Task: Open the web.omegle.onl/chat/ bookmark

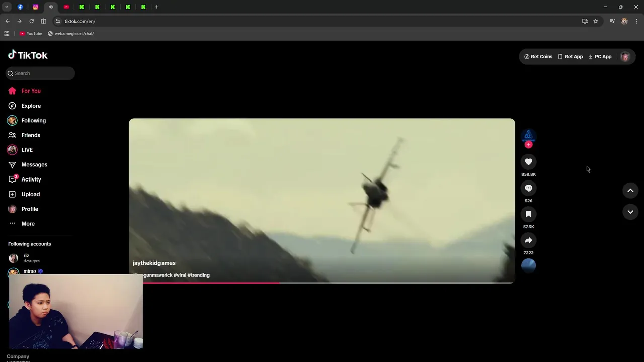Action: pyautogui.click(x=71, y=33)
